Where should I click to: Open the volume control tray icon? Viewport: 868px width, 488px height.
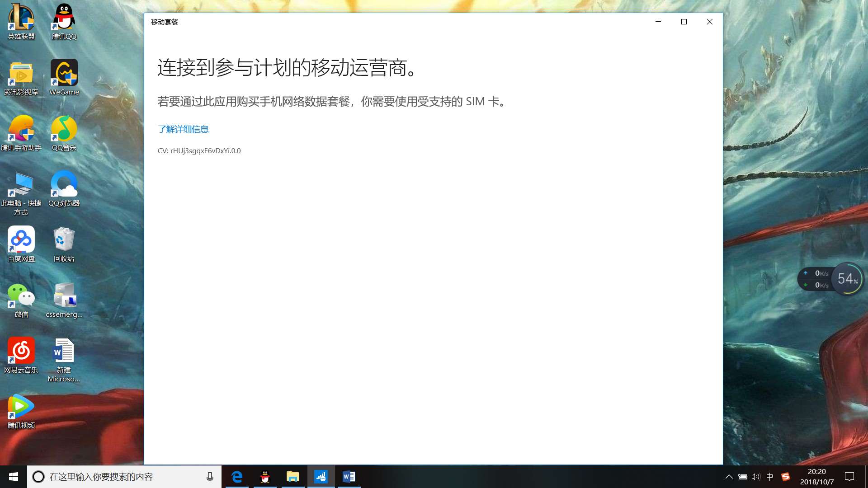click(756, 477)
